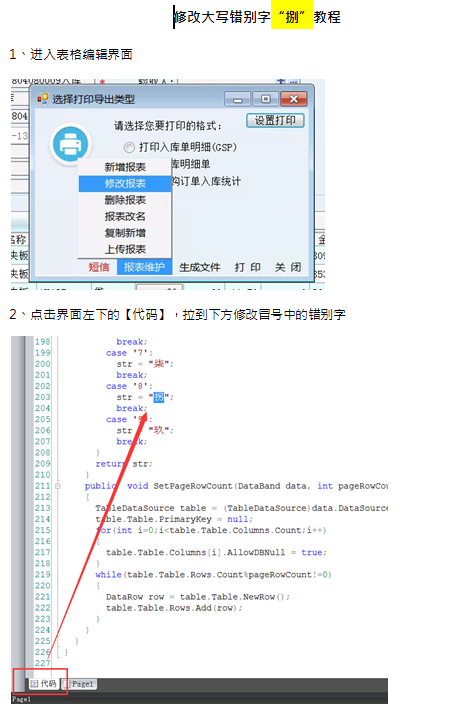474x721 pixels.
Task: Choose 新增报表 from the context menu
Action: click(125, 167)
